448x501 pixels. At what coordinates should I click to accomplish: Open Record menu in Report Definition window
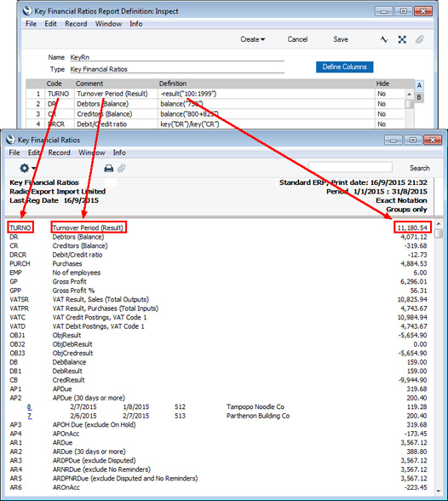pos(76,24)
